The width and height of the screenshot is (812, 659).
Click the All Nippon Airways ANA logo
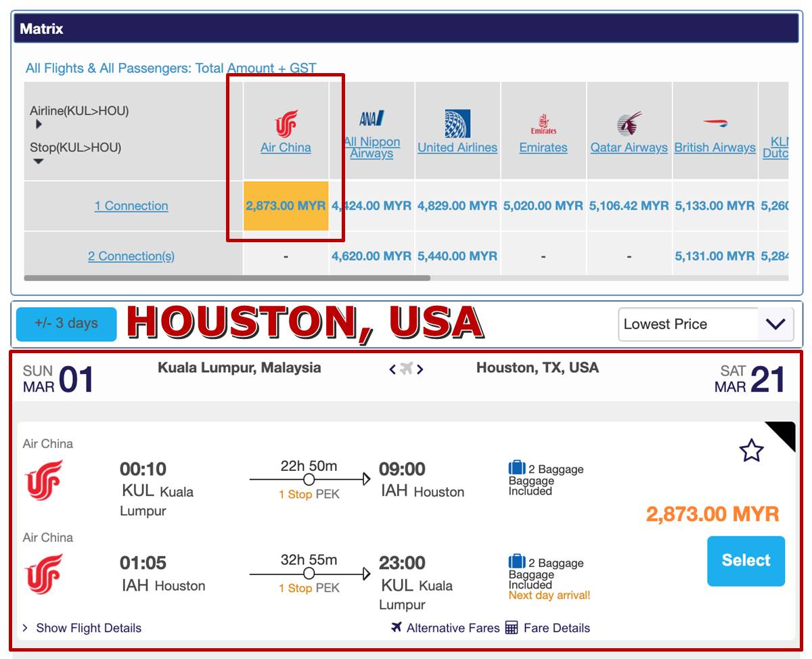[371, 119]
